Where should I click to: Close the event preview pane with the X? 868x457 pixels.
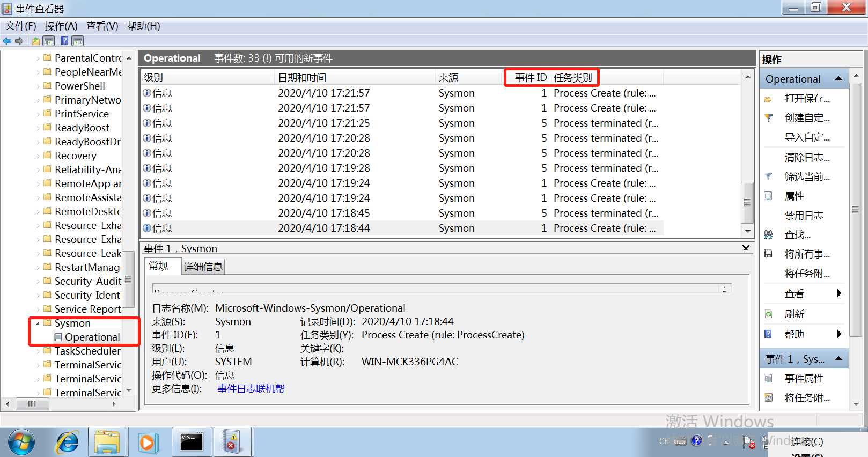[746, 248]
